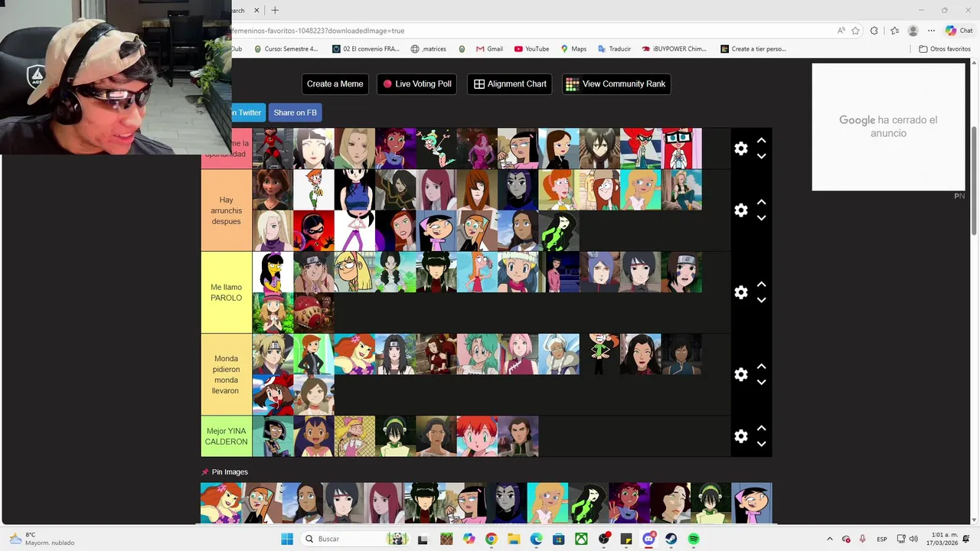
Task: Open settings gear for 'Hay arrunchis despues' tier
Action: point(740,210)
